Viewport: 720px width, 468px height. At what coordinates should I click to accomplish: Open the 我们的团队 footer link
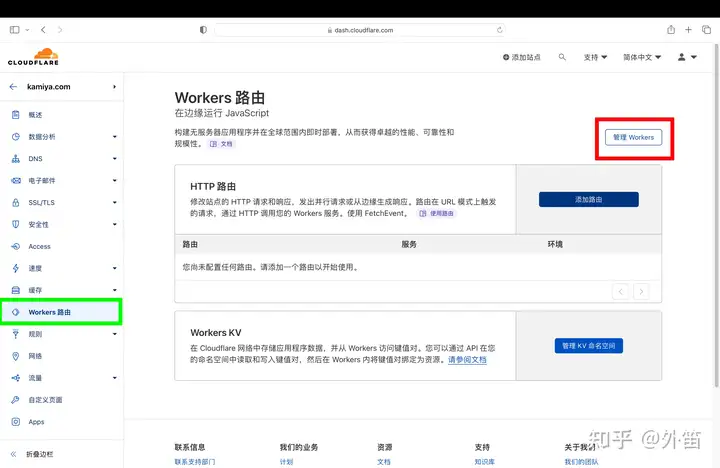[581, 462]
